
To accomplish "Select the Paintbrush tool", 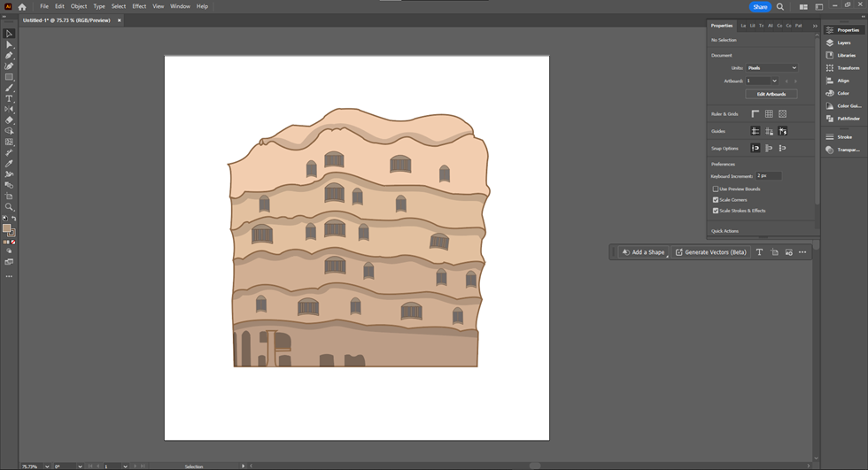I will tap(9, 88).
